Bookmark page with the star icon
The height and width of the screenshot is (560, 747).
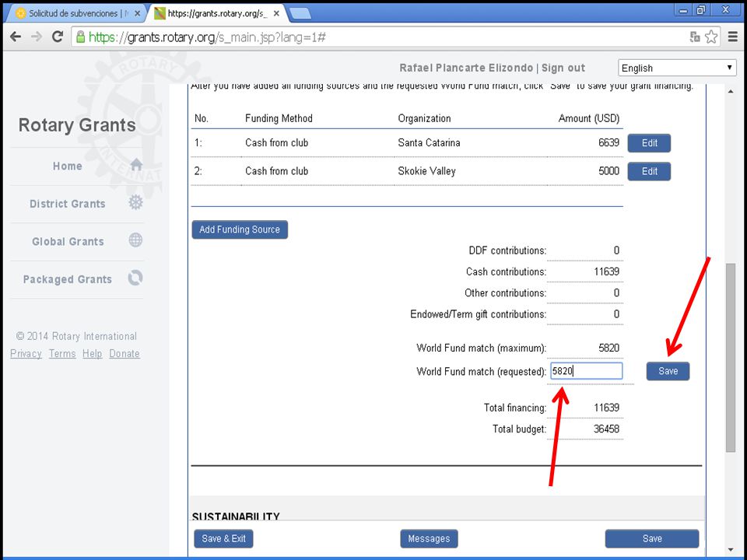711,37
